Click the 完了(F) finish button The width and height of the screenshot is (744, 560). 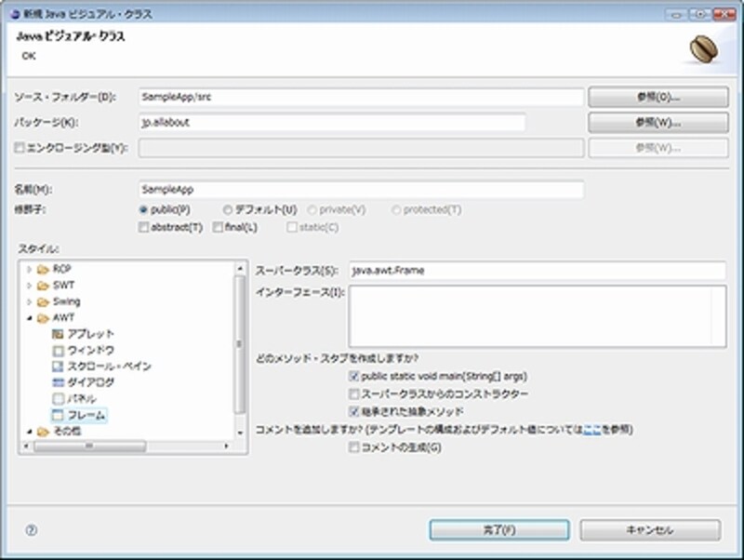498,530
